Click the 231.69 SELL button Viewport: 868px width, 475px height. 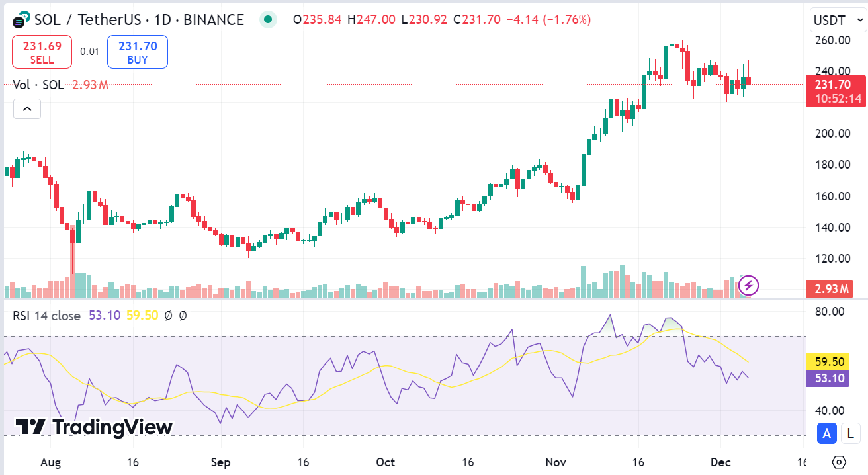click(42, 52)
